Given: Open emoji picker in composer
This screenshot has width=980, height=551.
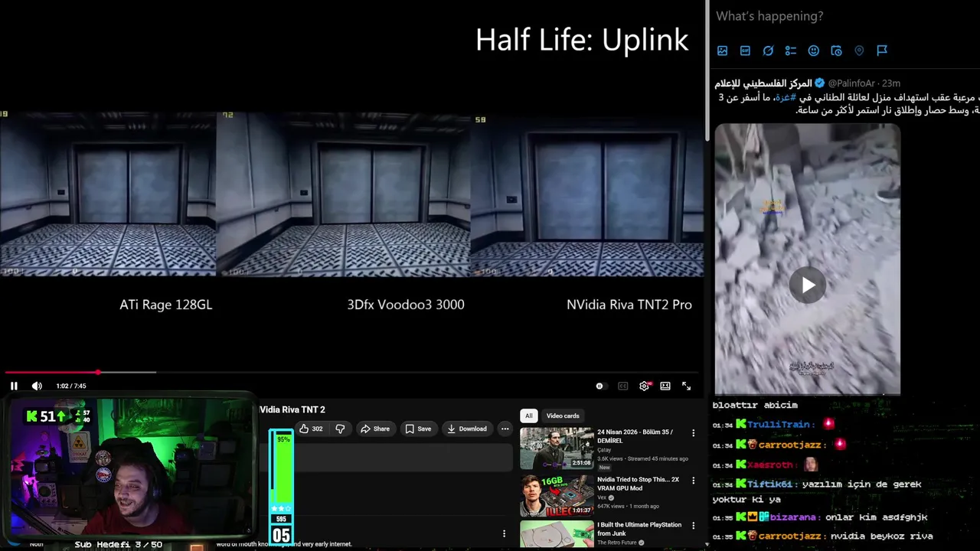Looking at the screenshot, I should [814, 51].
